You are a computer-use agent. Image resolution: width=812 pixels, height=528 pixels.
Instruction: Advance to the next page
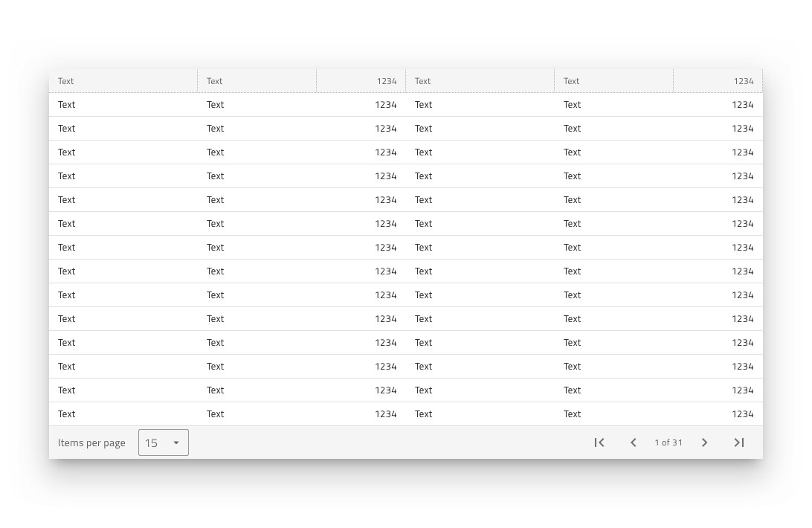704,442
